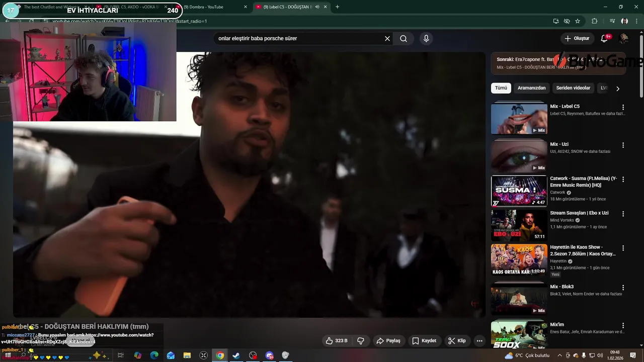Select the Seriden videolar filter chip
Image resolution: width=644 pixels, height=362 pixels.
(573, 88)
